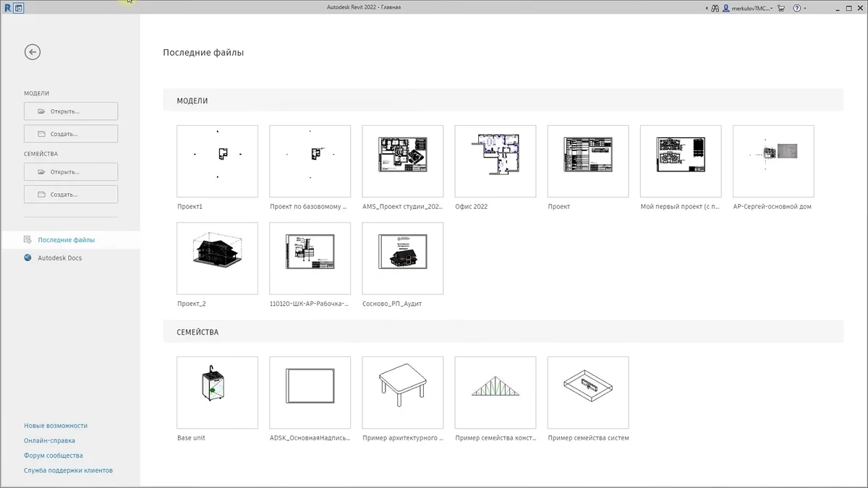Expand the merkulovTMC account dropdown

(772, 8)
